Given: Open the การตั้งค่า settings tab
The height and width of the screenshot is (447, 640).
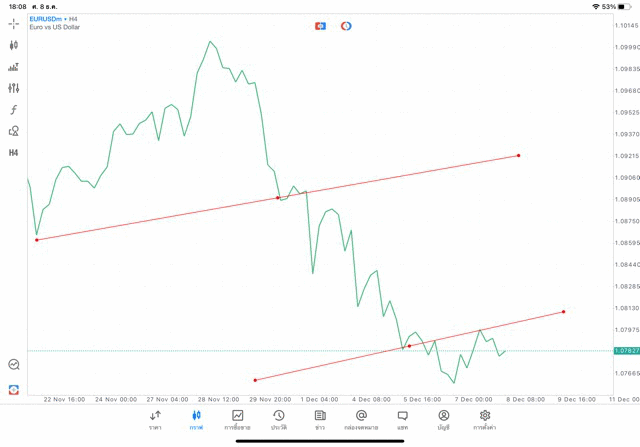Looking at the screenshot, I should coord(485,420).
